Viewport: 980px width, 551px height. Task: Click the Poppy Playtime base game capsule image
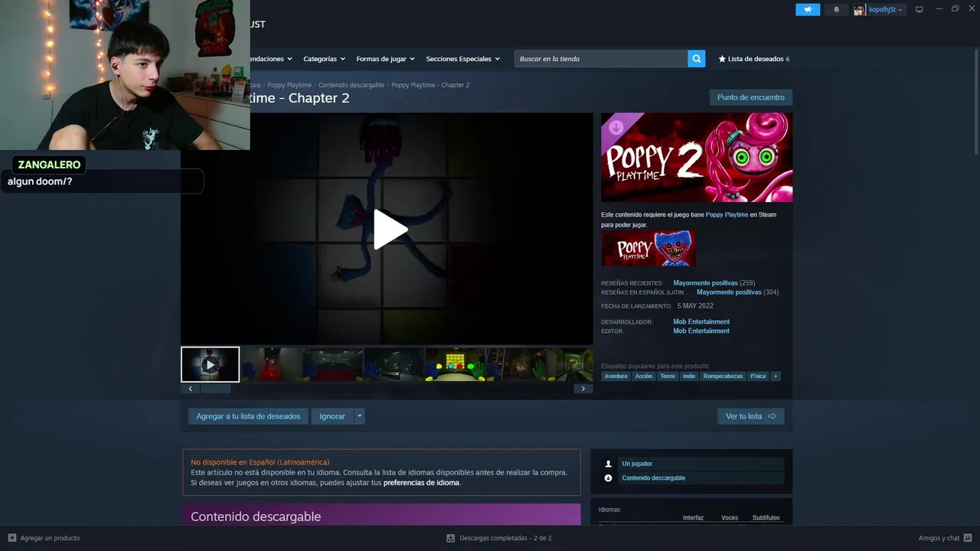pos(648,249)
